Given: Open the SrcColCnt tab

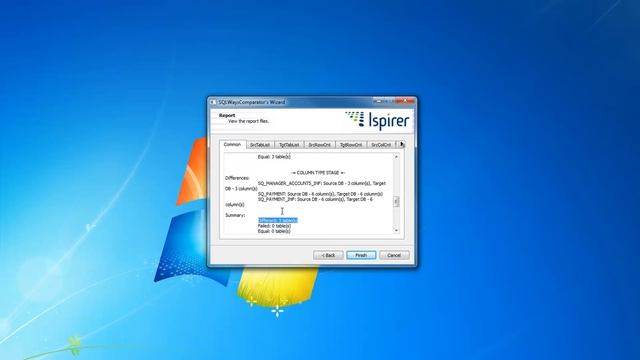Looking at the screenshot, I should point(381,145).
